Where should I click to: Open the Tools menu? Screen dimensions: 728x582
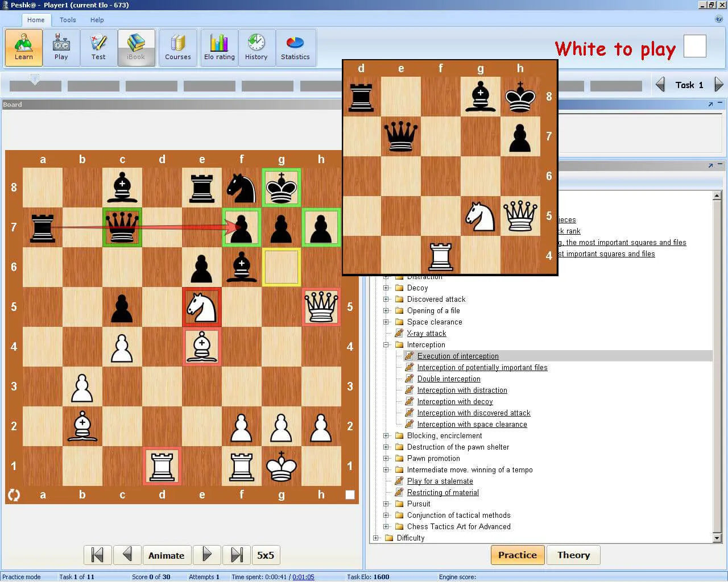(x=68, y=20)
